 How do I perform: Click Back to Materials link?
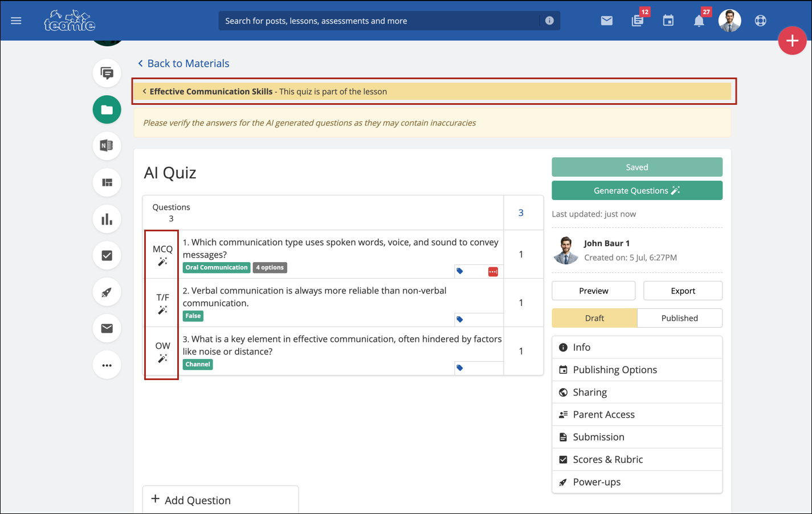[x=183, y=63]
